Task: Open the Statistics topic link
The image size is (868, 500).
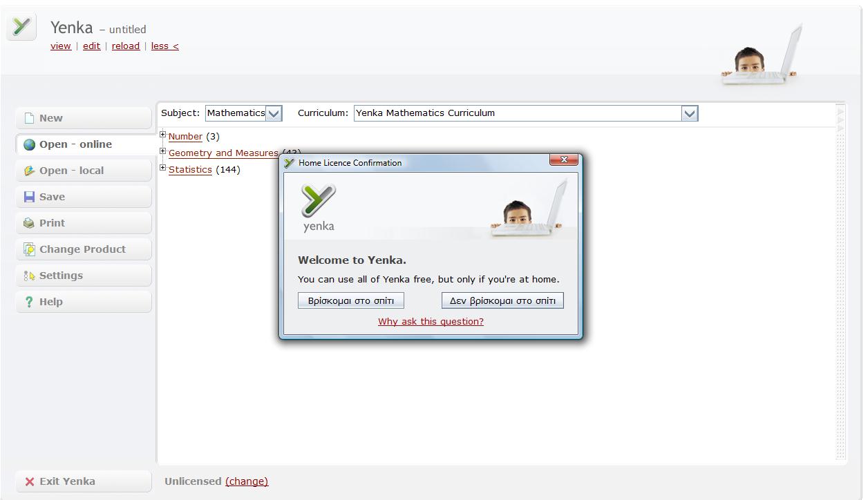Action: (190, 170)
